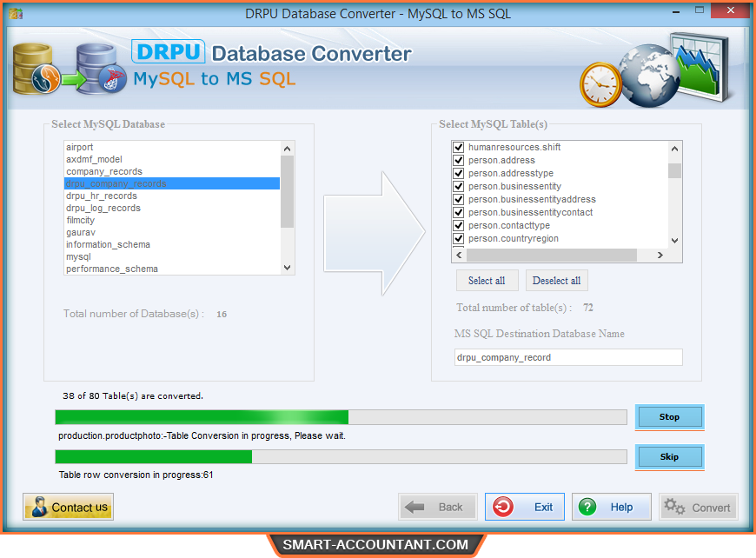Select the company_records database
The image size is (756, 558).
172,171
